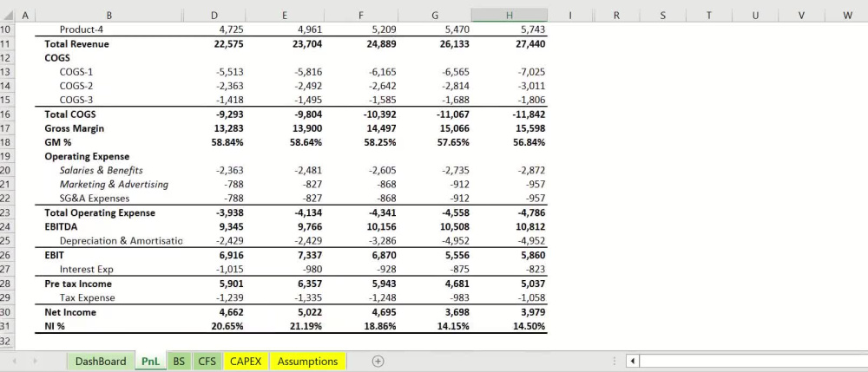Screen dimensions: 868x372
Task: Click the Interest Exp label cell
Action: pos(109,270)
